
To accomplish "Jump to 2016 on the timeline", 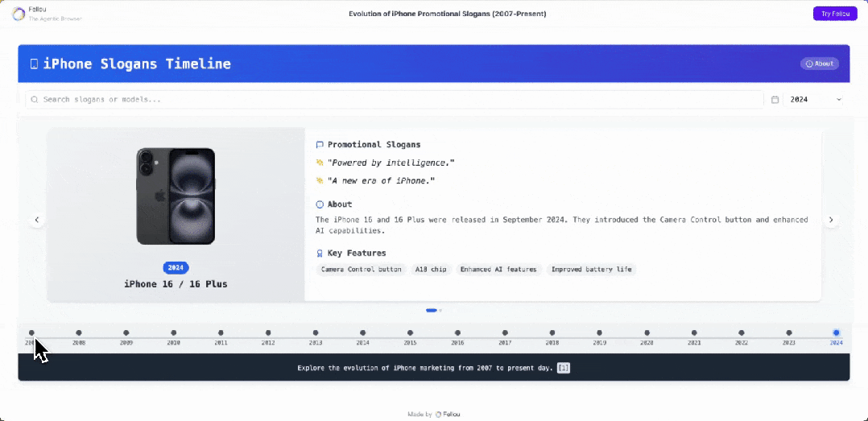I will [x=457, y=333].
